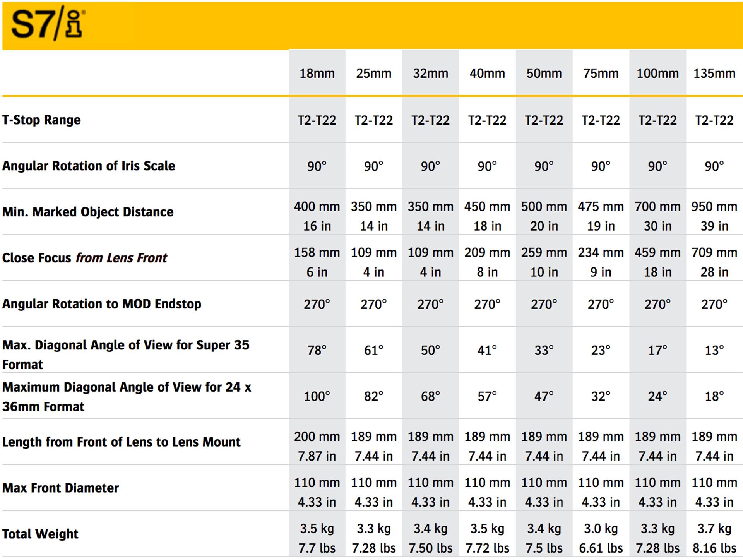Click the 50mm column header
The height and width of the screenshot is (560, 743).
(x=544, y=74)
